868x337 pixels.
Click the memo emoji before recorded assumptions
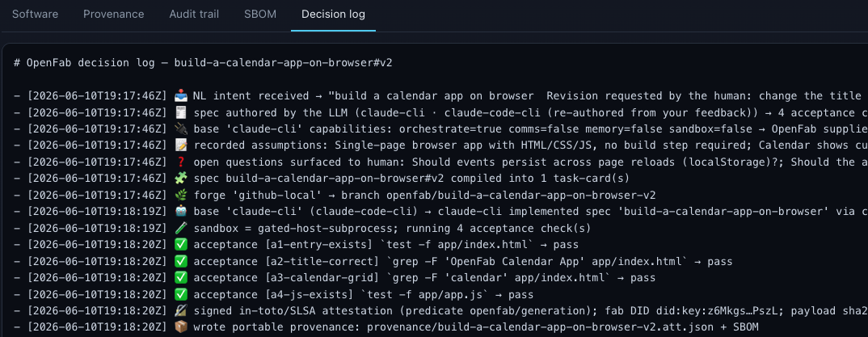[x=180, y=145]
